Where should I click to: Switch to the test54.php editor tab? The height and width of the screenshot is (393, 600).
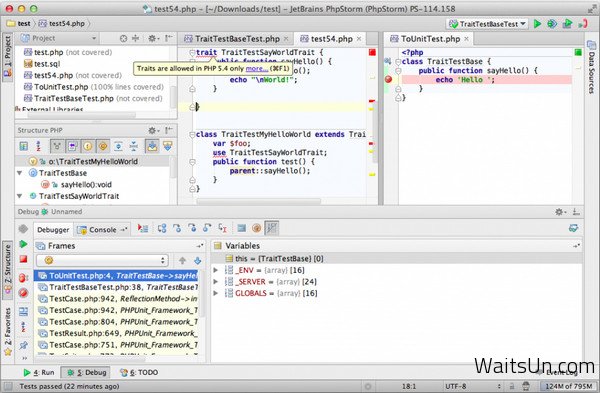[331, 39]
